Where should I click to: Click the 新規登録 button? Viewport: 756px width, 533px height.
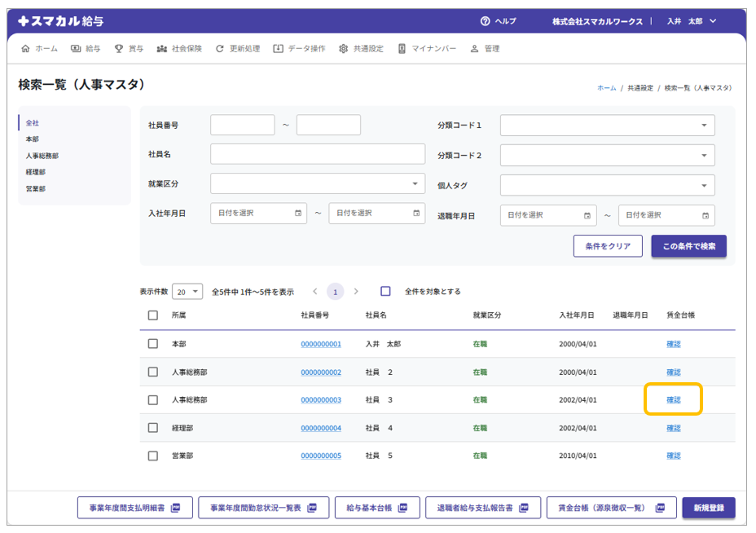pyautogui.click(x=708, y=508)
